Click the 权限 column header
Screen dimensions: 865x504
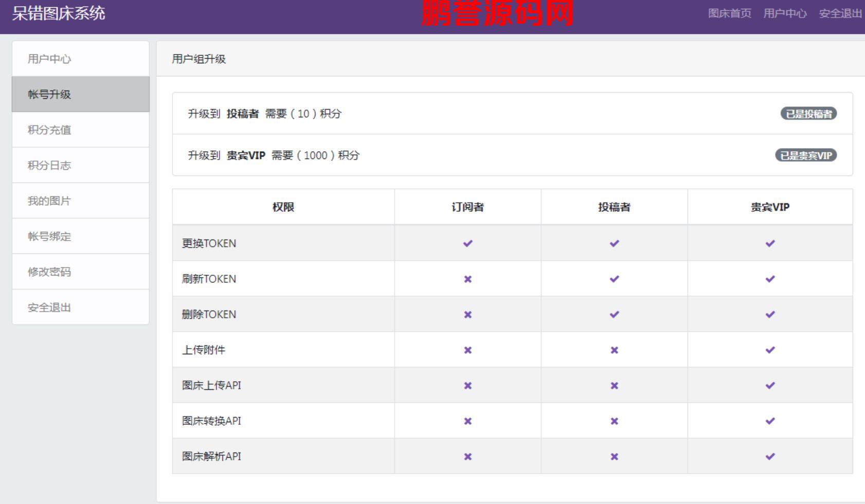(x=283, y=207)
